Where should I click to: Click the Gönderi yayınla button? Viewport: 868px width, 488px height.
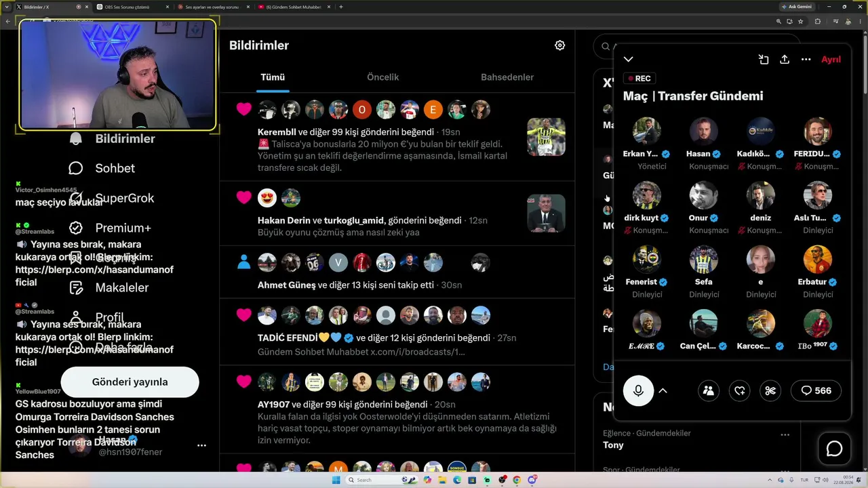click(130, 382)
